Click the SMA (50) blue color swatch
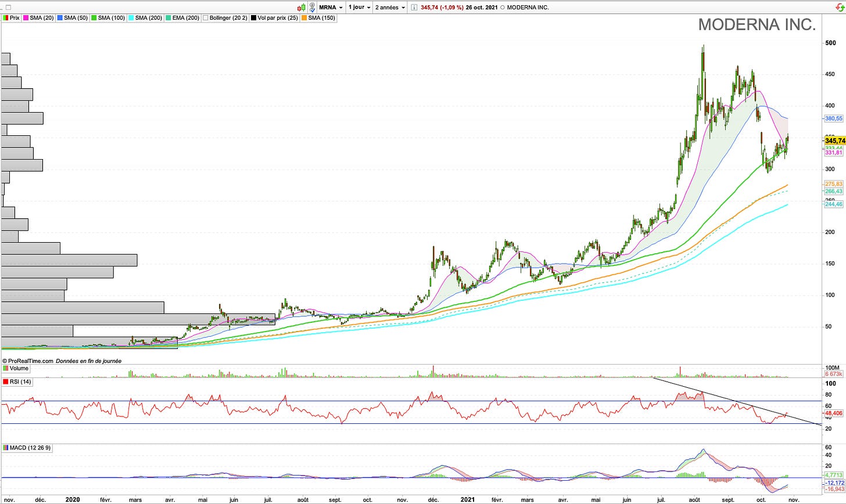Image resolution: width=846 pixels, height=504 pixels. point(60,18)
